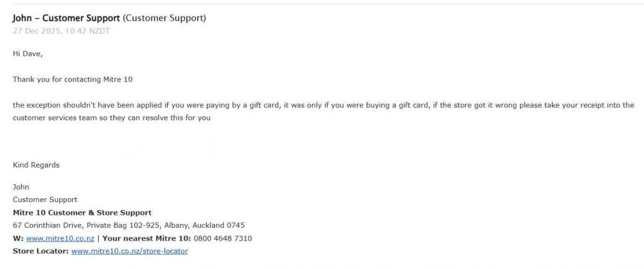This screenshot has width=644, height=268.
Task: Click the sender name John – Customer Support
Action: pos(67,18)
